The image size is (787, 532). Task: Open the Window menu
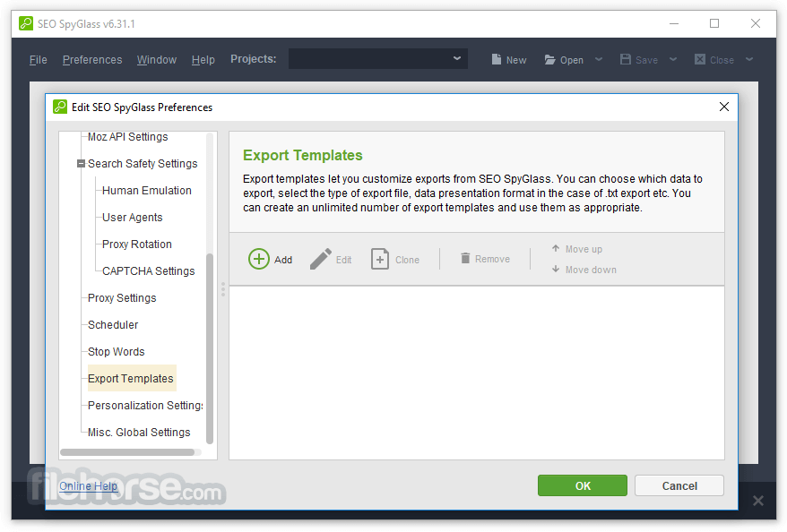tap(157, 60)
